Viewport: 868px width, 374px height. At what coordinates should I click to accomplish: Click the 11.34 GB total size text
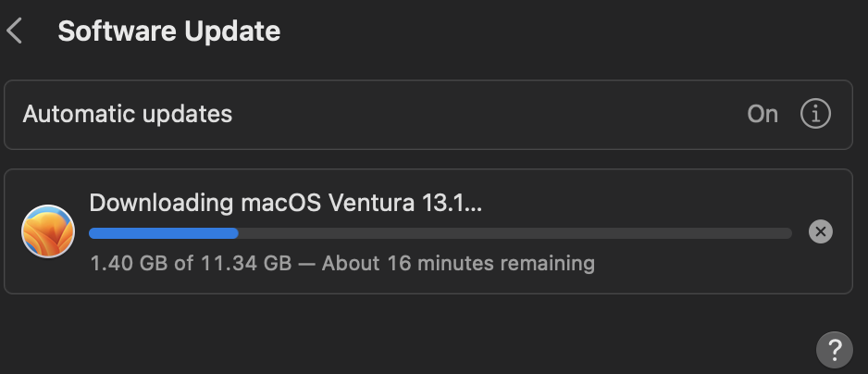pyautogui.click(x=246, y=263)
